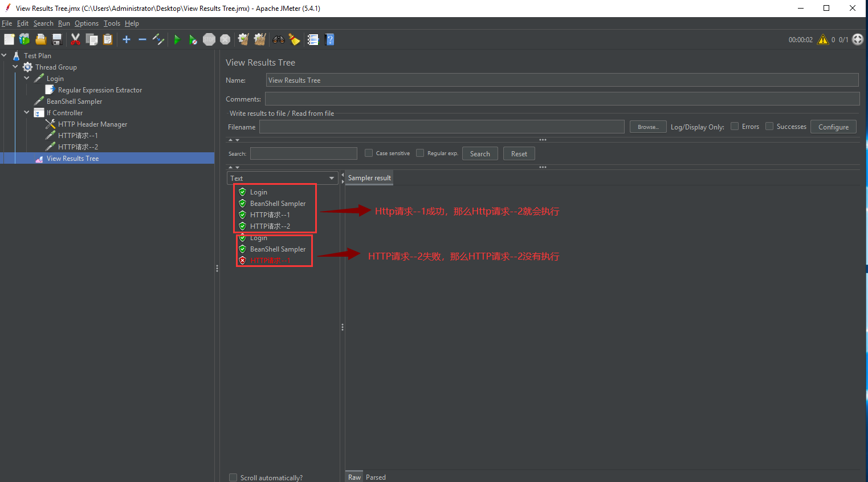868x482 pixels.
Task: Enable the Successes only checkbox
Action: coord(769,127)
